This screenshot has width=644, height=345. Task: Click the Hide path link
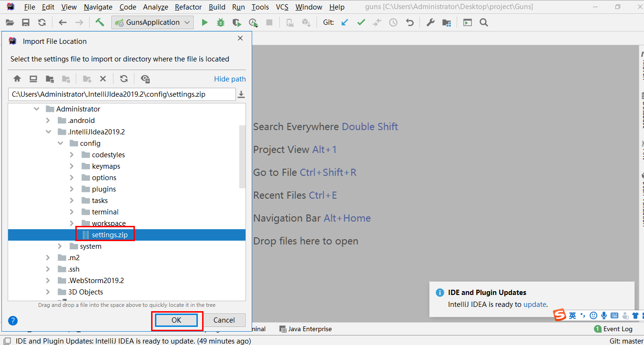pyautogui.click(x=230, y=79)
